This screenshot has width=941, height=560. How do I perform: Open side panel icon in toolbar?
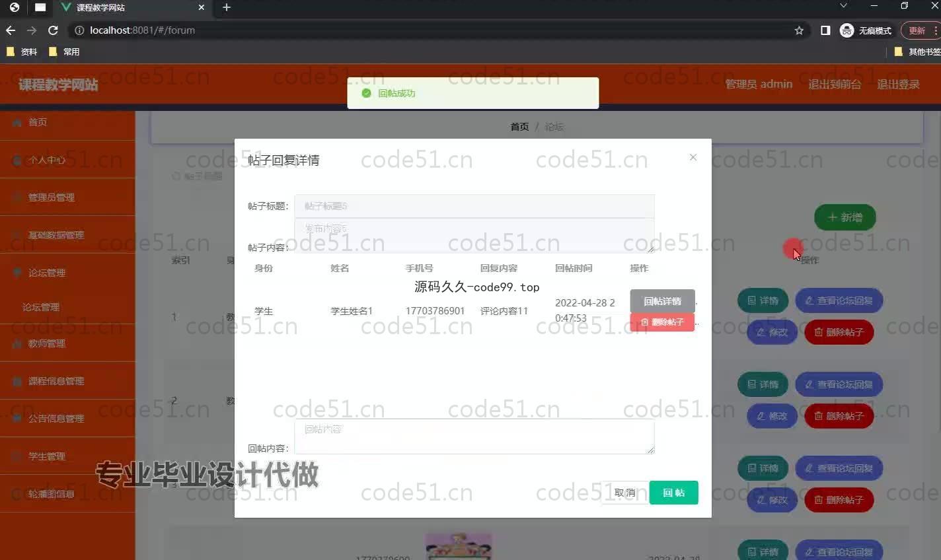tap(825, 30)
